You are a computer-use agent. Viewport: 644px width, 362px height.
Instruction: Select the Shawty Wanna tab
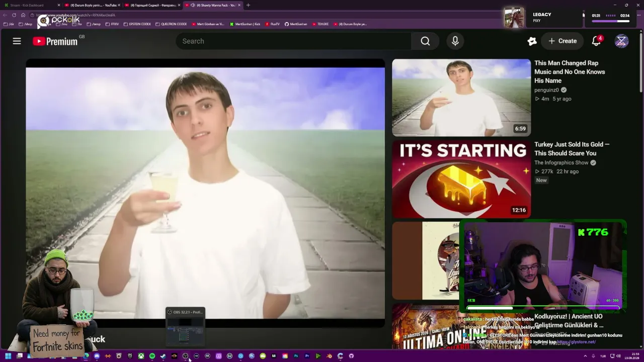(213, 5)
